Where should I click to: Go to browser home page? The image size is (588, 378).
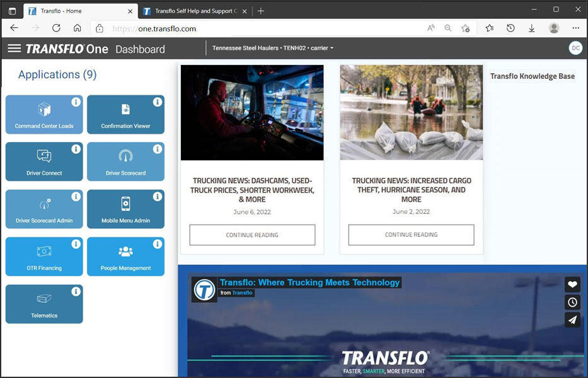[78, 28]
